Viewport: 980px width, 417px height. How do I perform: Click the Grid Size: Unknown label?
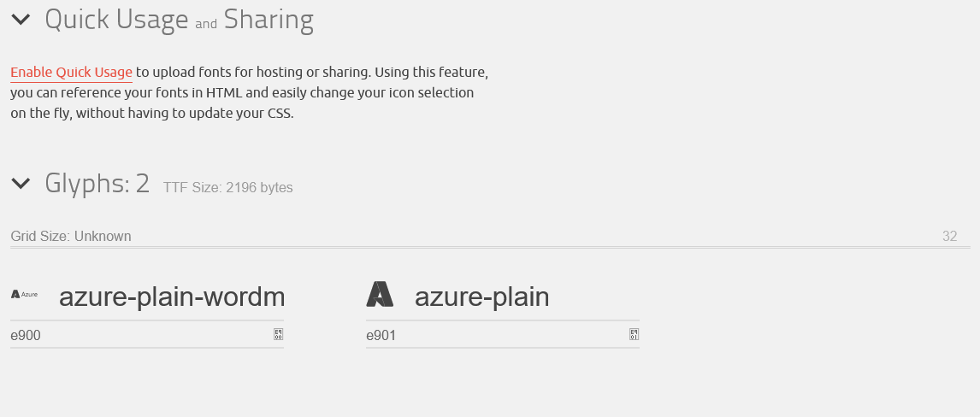click(x=71, y=236)
